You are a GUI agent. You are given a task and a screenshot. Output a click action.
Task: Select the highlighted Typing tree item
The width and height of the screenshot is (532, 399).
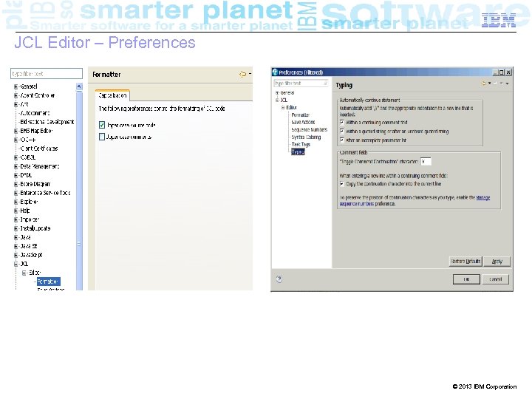298,151
